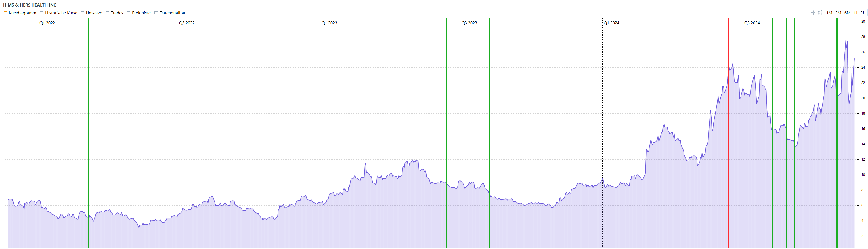Select the green line after Q1 2022
This screenshot has height=249, width=868.
[88, 134]
